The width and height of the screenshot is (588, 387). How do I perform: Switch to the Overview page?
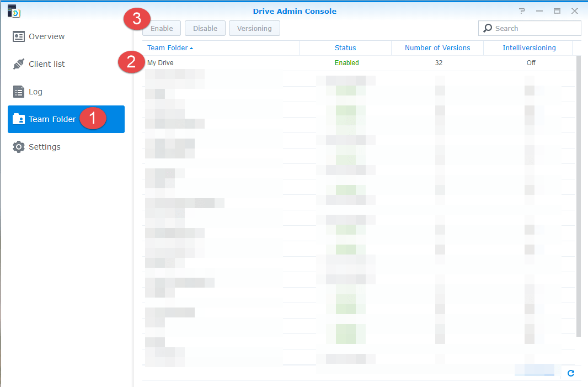point(45,36)
